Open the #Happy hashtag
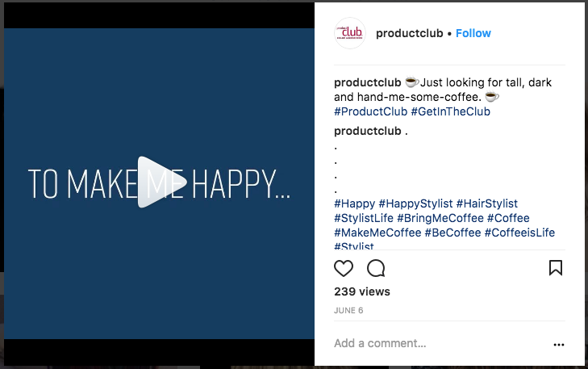 coord(354,203)
